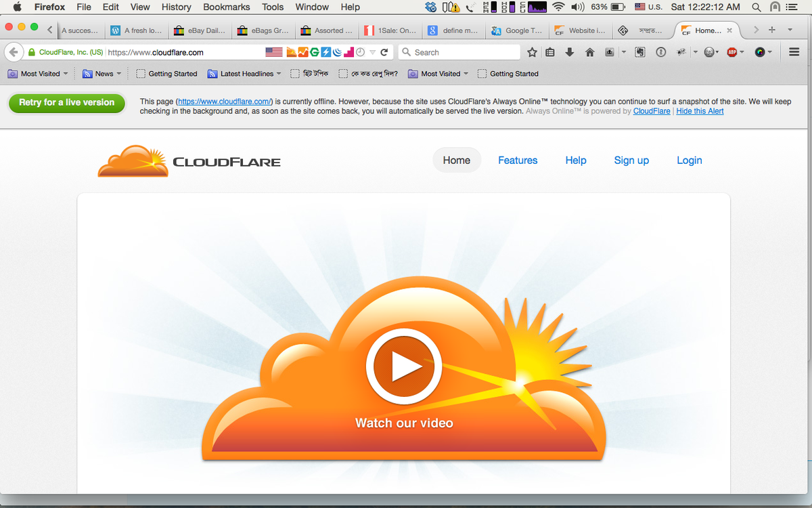Click the URL address field

184,52
